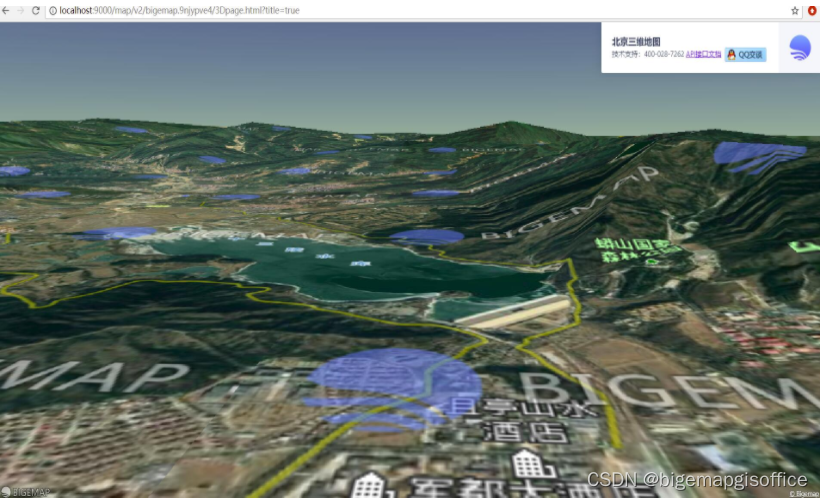
Task: Click the BIGEMAP logo at bottom-left of the map
Action: (x=25, y=492)
